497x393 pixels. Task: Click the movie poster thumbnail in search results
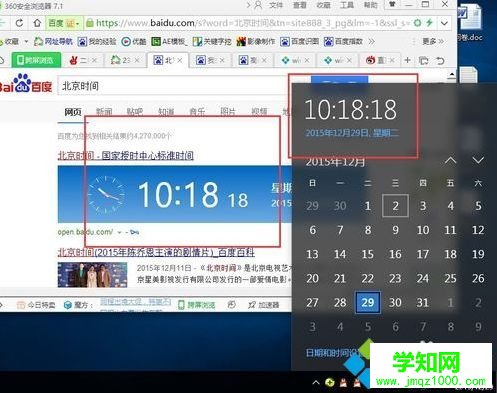pyautogui.click(x=92, y=275)
